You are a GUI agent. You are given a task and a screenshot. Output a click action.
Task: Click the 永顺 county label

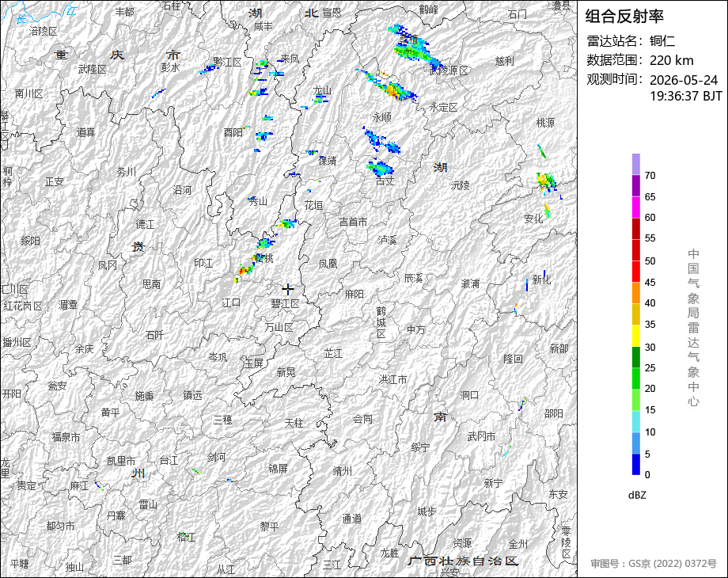[381, 116]
